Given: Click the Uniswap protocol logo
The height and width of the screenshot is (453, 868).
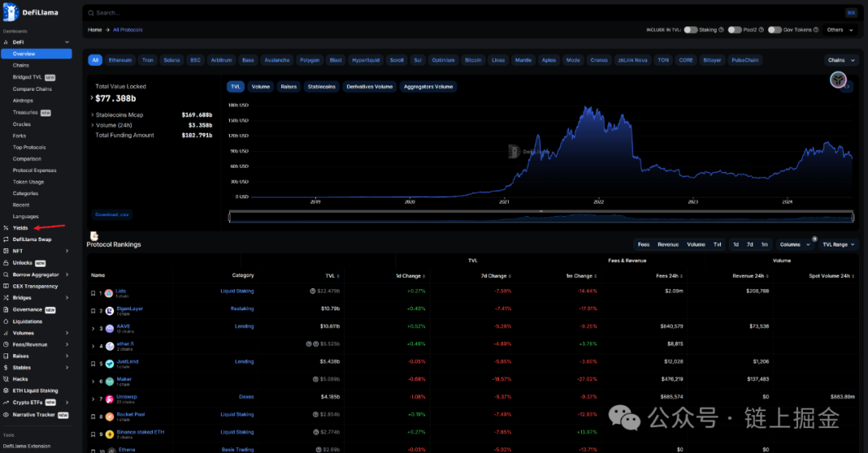Looking at the screenshot, I should click(109, 399).
